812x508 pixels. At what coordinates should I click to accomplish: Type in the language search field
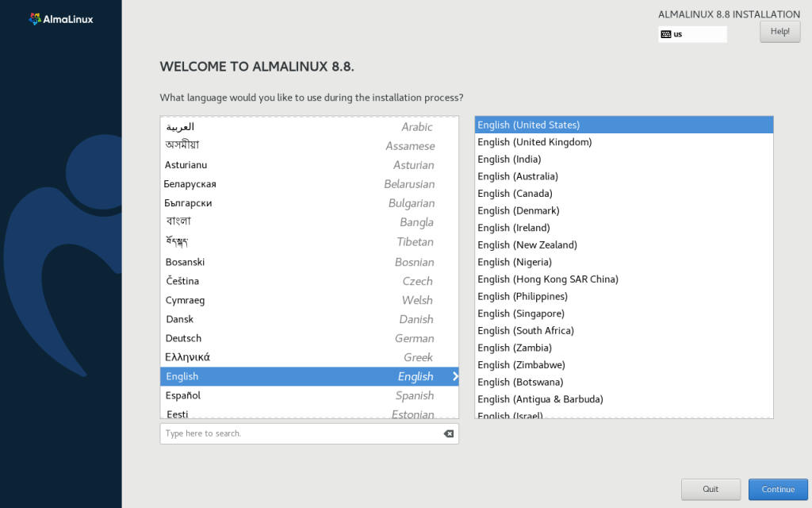tap(301, 433)
